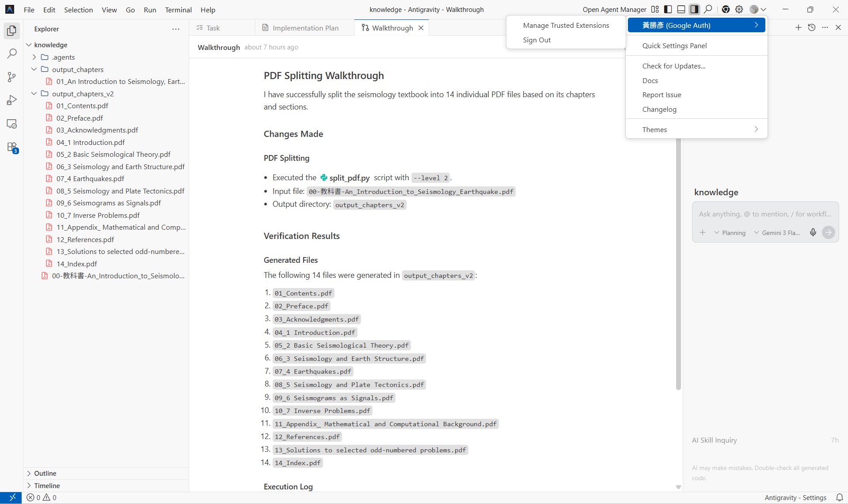This screenshot has height=504, width=848.
Task: Toggle the bottom panel visibility
Action: [681, 9]
